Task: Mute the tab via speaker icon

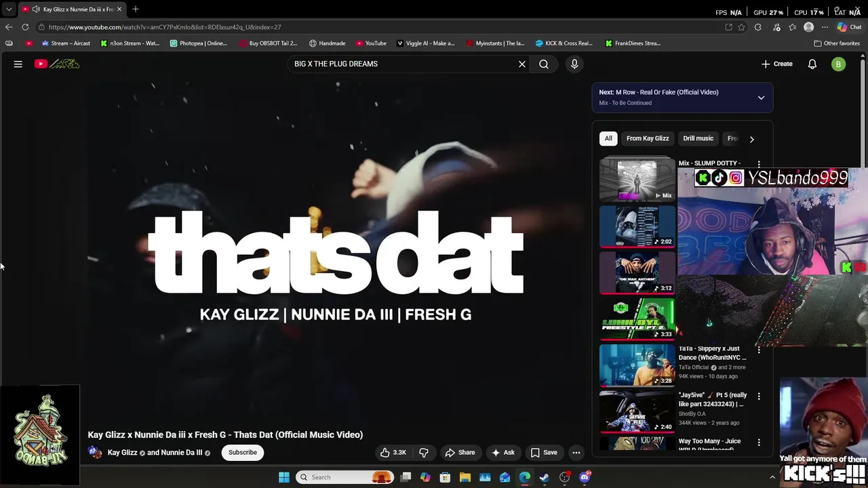Action: coord(35,9)
